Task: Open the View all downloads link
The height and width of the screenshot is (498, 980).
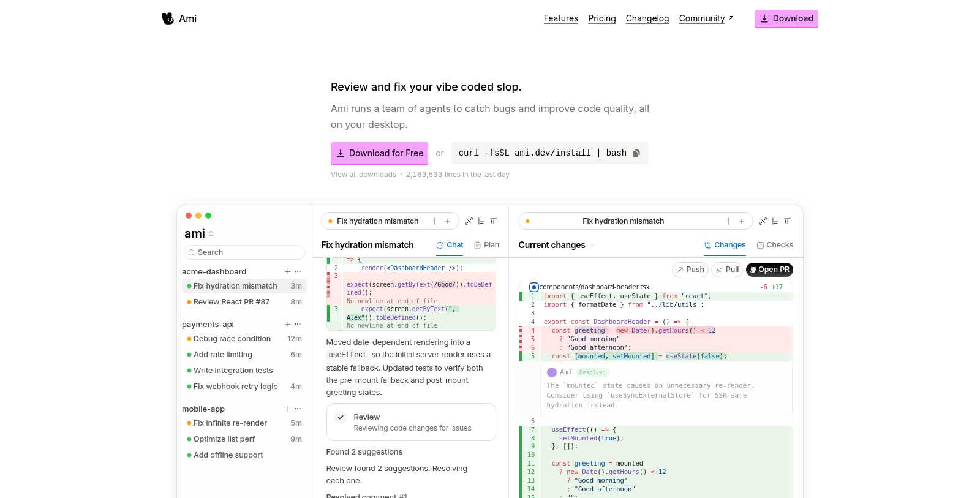Action: (363, 175)
